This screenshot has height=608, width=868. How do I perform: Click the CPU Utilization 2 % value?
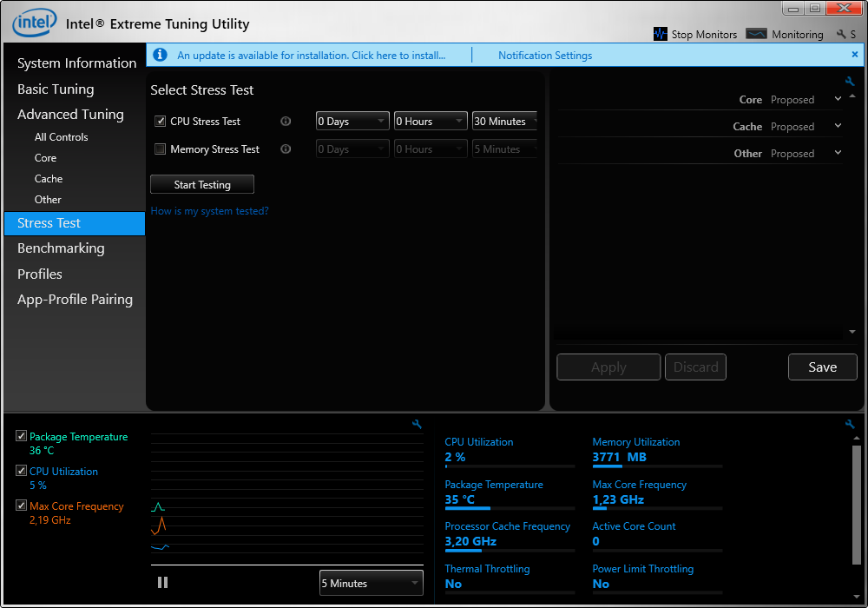(455, 458)
